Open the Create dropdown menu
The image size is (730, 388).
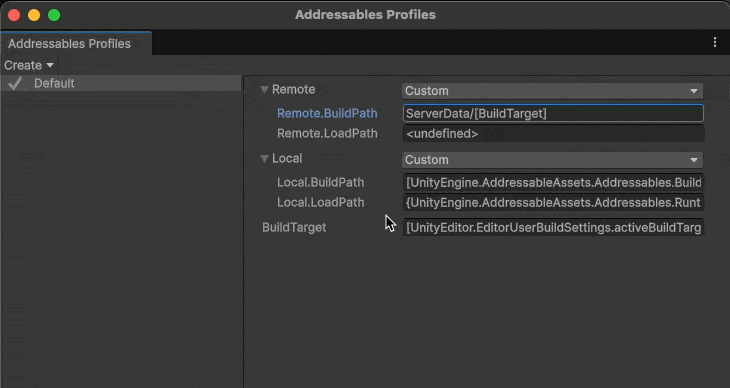pyautogui.click(x=28, y=65)
